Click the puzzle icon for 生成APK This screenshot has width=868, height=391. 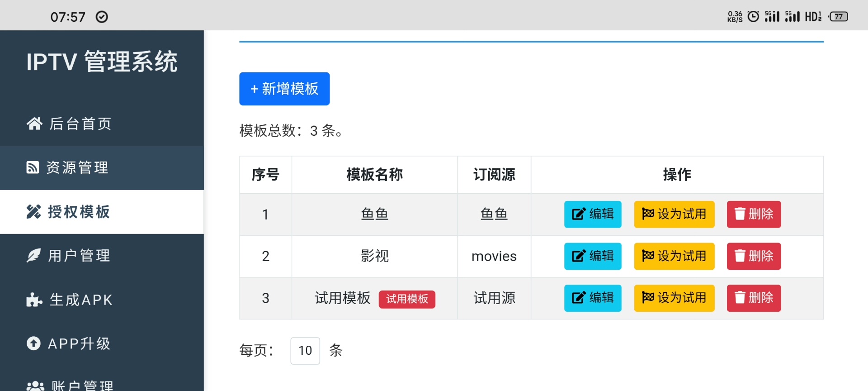[x=34, y=300]
